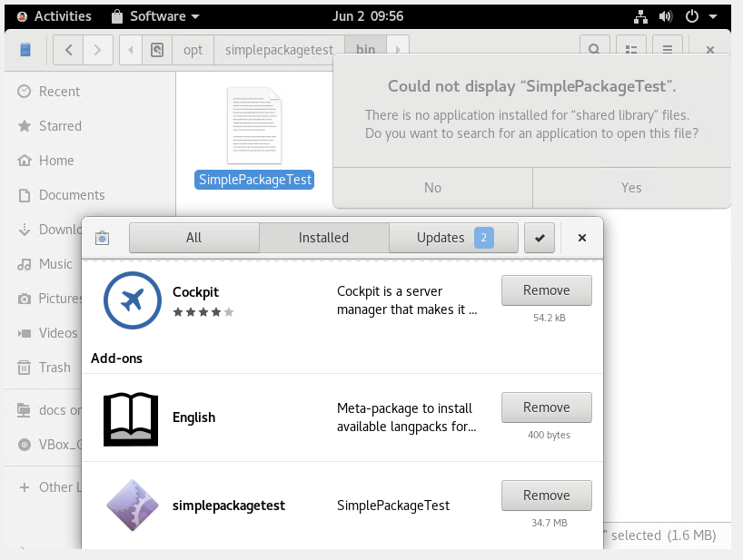Open the Starred sidebar location

point(60,126)
